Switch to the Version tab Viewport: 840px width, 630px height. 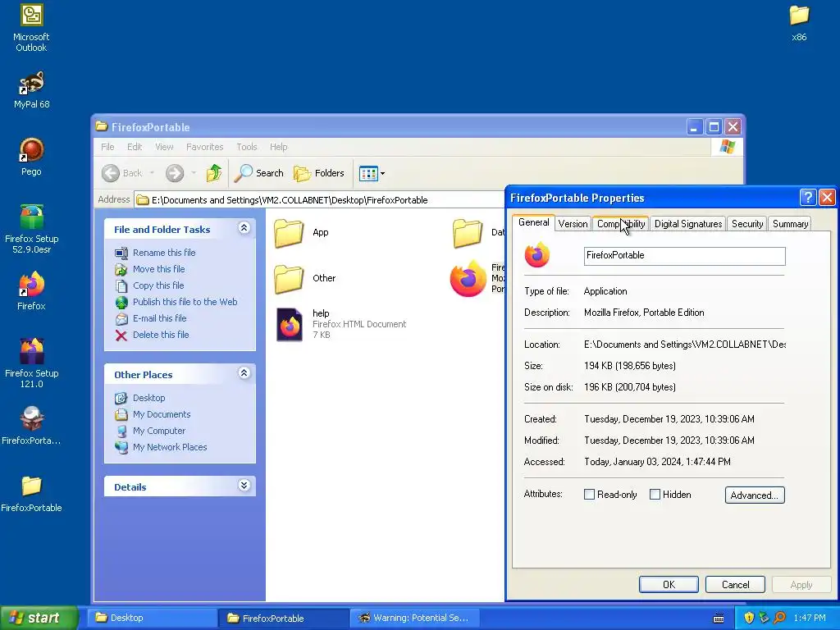click(x=573, y=224)
